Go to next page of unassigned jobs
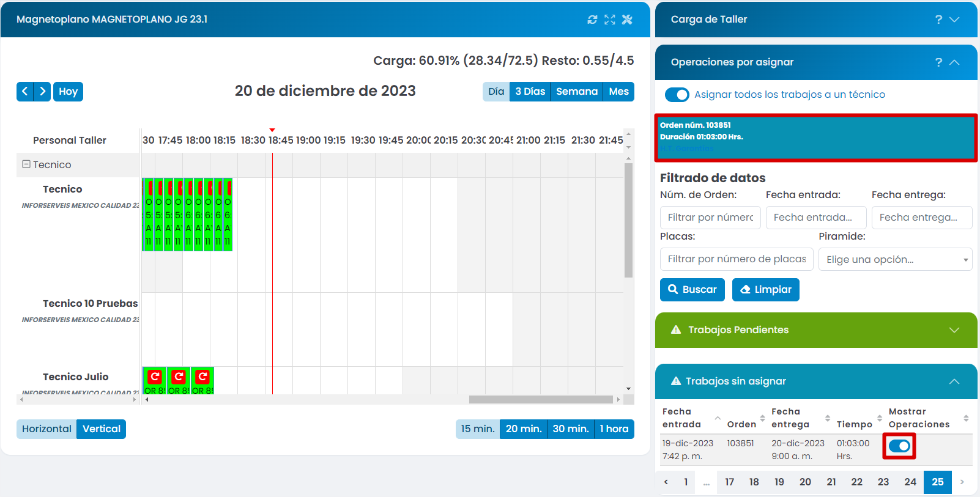980x497 pixels. tap(962, 482)
